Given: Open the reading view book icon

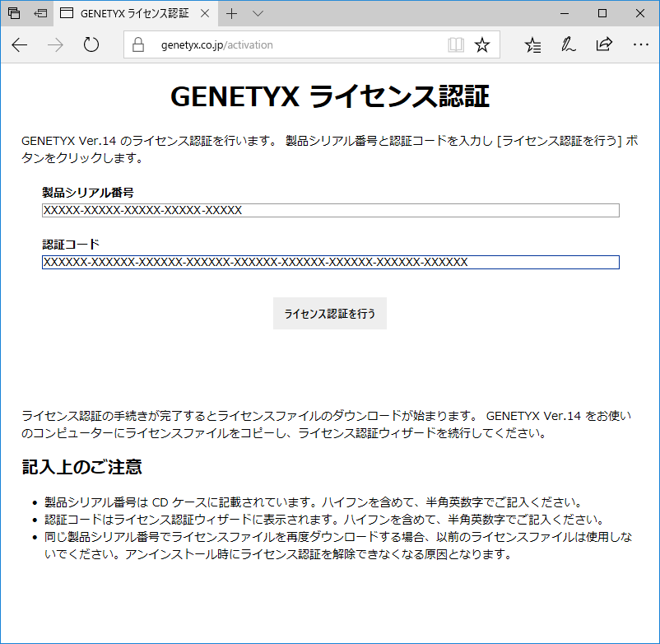Looking at the screenshot, I should pos(456,44).
